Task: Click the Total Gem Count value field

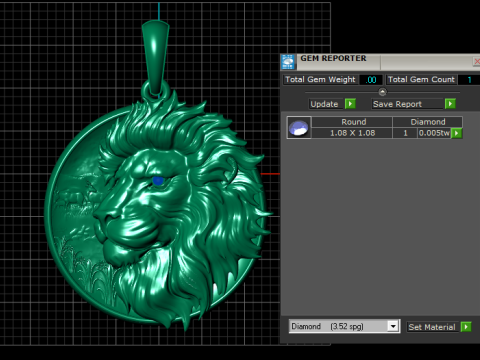Action: click(469, 80)
